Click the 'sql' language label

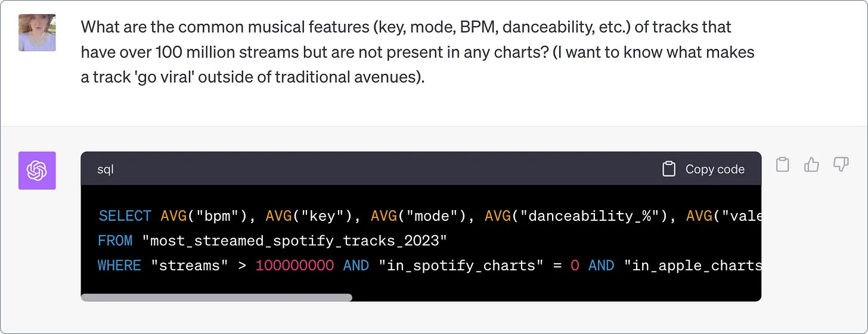pyautogui.click(x=106, y=169)
